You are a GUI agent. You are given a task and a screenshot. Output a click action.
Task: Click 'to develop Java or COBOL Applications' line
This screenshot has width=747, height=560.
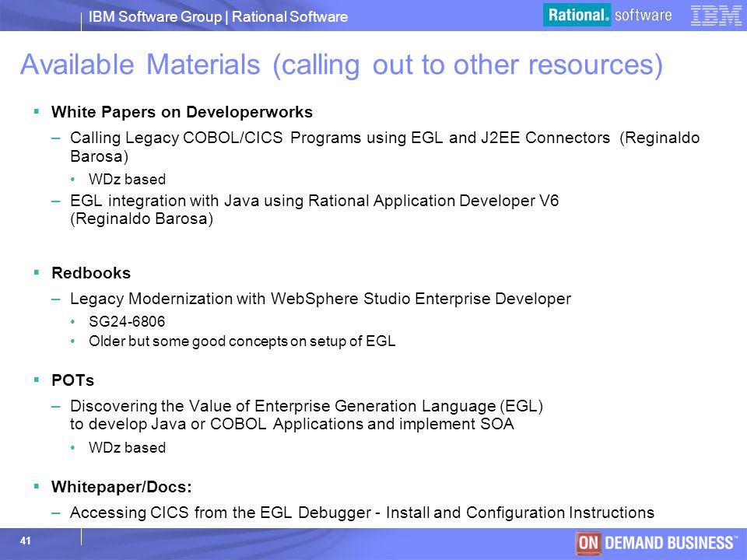pos(292,424)
